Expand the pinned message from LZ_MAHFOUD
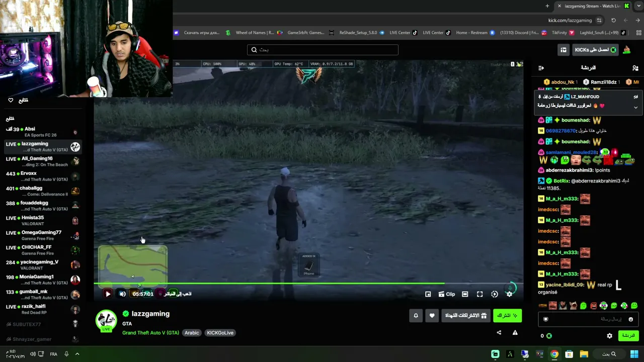The height and width of the screenshot is (362, 644). [635, 107]
